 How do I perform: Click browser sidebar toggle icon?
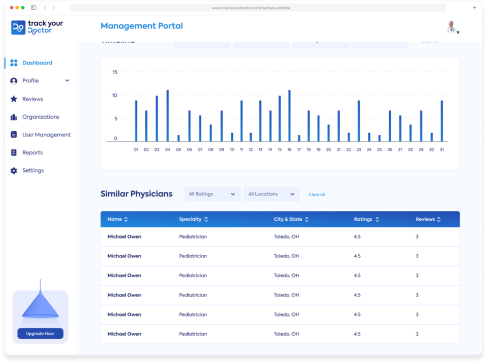pos(33,7)
